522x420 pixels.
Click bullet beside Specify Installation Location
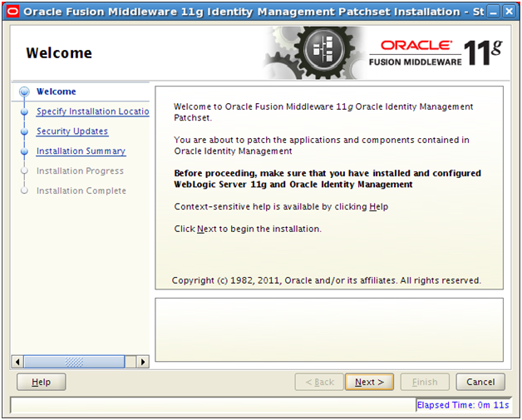coord(24,111)
